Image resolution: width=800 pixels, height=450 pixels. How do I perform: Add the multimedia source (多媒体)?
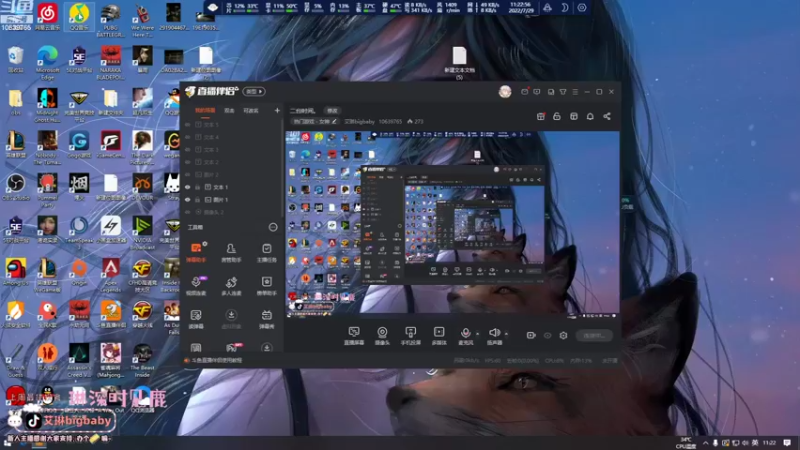(439, 336)
